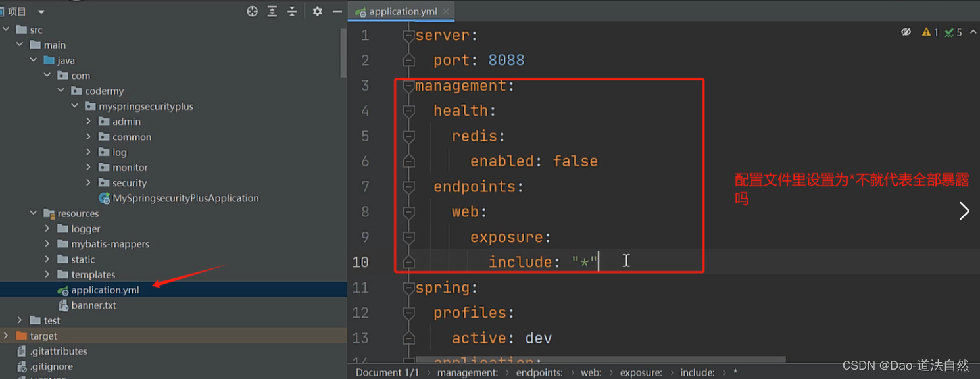Collapse all nodes in Project tree
The image size is (980, 379).
291,11
